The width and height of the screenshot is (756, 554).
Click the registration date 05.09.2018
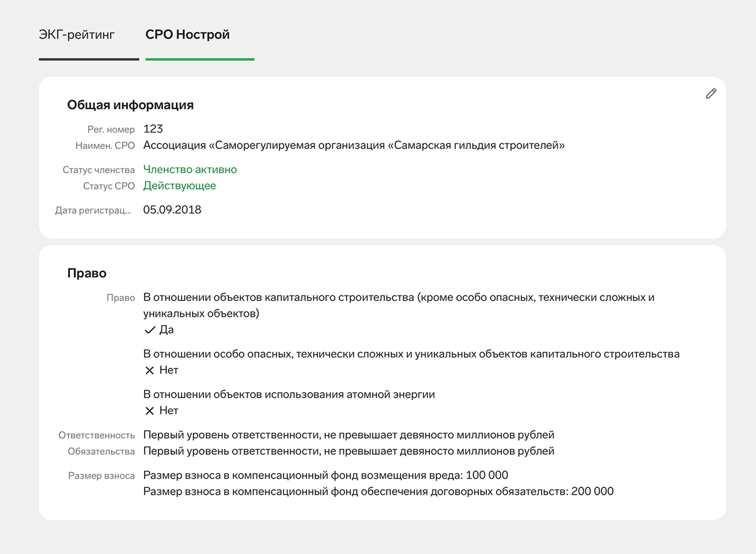coord(172,210)
